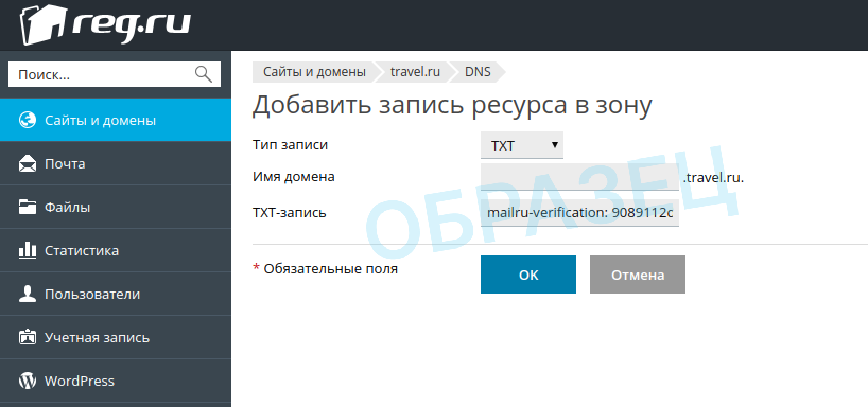Viewport: 868px width, 407px height.
Task: Open the Тип записи TXT dropdown
Action: pyautogui.click(x=522, y=145)
